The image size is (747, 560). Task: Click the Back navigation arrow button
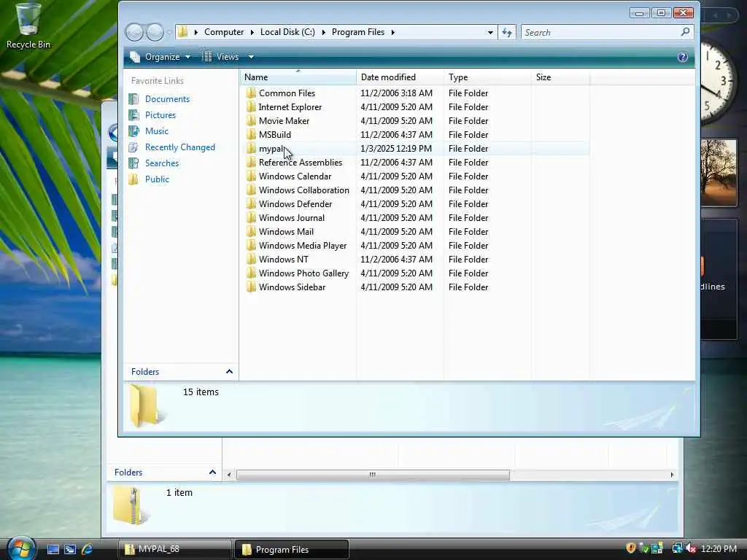point(134,32)
